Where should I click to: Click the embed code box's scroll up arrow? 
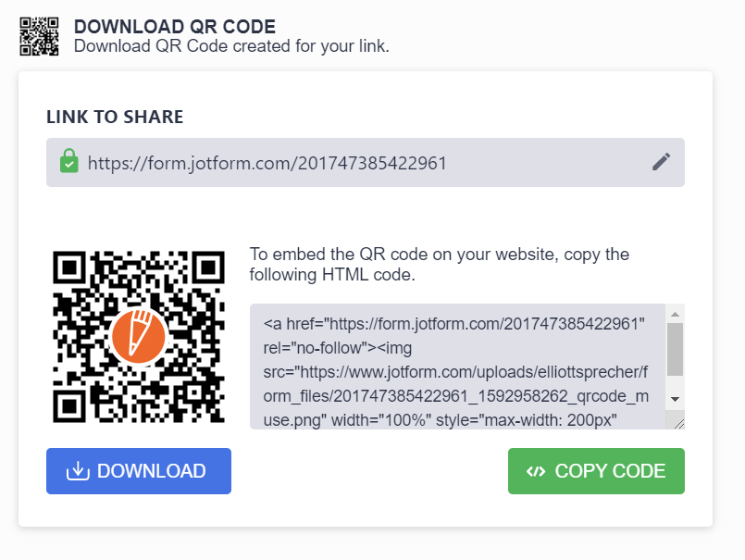tap(675, 313)
